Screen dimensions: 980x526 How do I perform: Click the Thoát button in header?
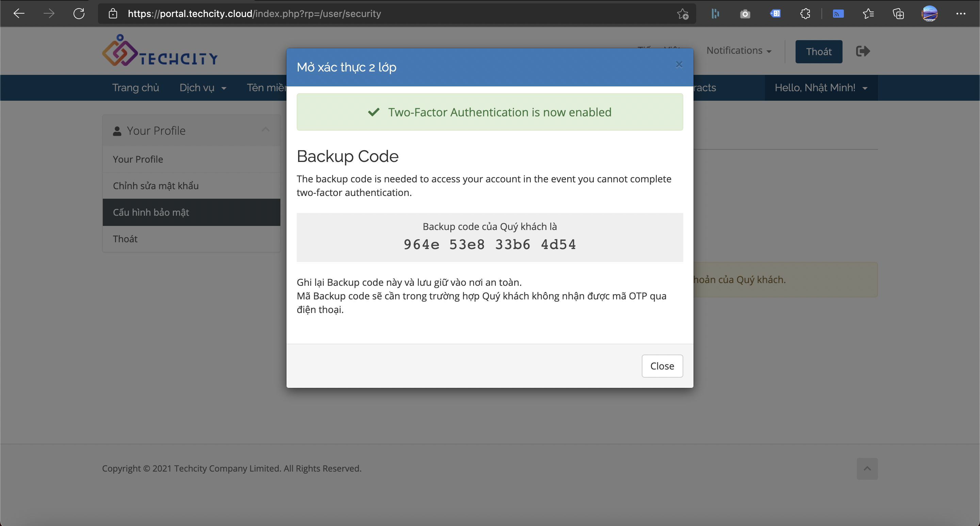(x=819, y=52)
